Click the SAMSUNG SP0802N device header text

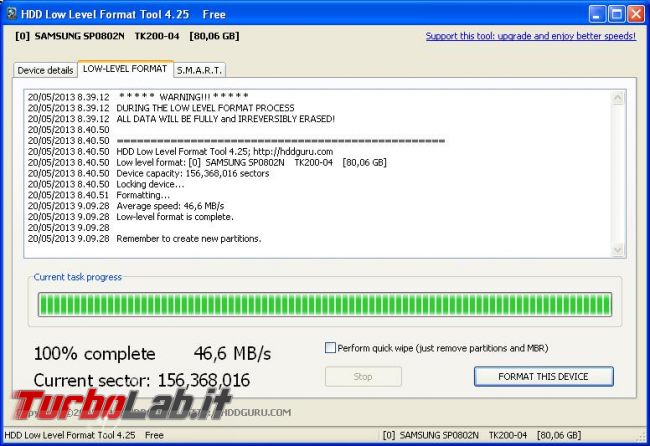(127, 36)
